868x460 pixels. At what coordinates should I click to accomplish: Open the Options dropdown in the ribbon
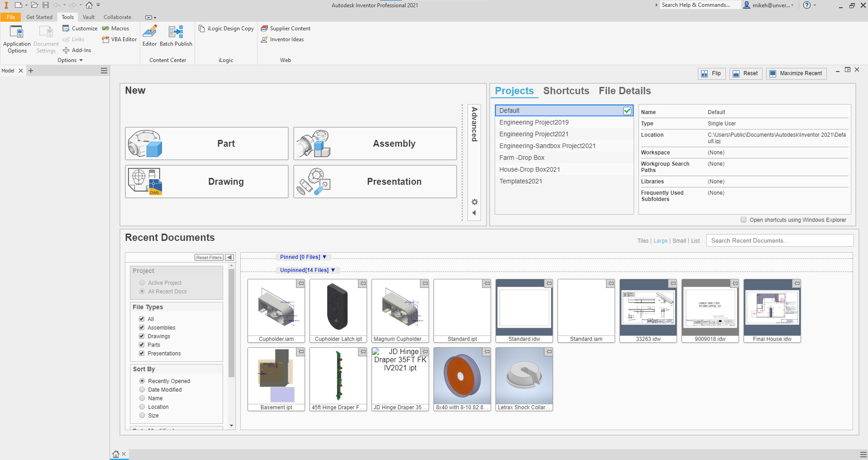[x=70, y=60]
